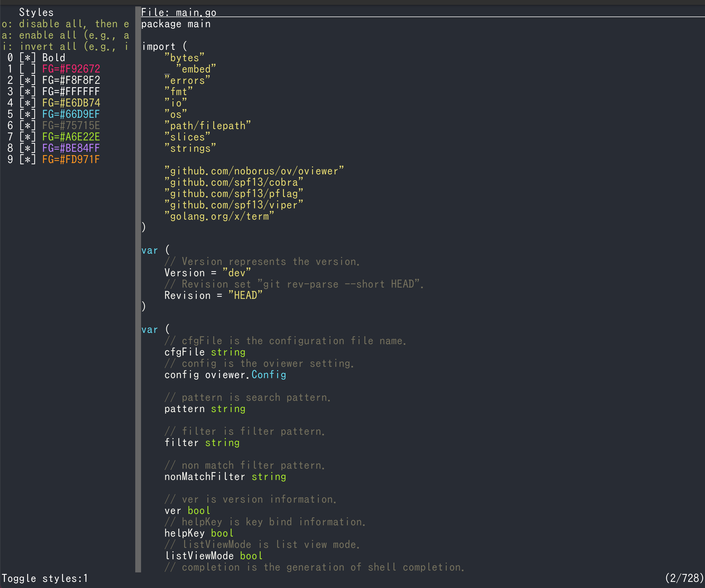Viewport: 705px width, 588px height.
Task: Click the yellow FG=#E6DB74 color label
Action: click(x=71, y=103)
